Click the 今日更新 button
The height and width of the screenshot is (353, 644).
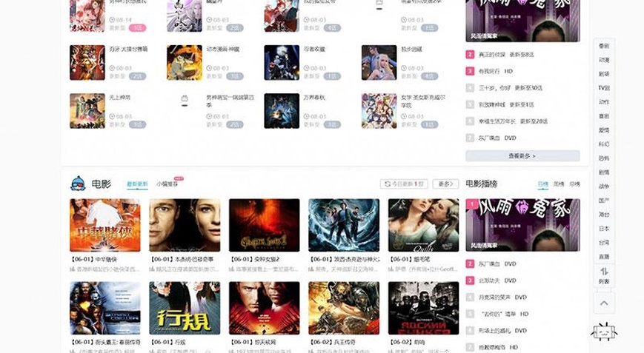pos(404,184)
